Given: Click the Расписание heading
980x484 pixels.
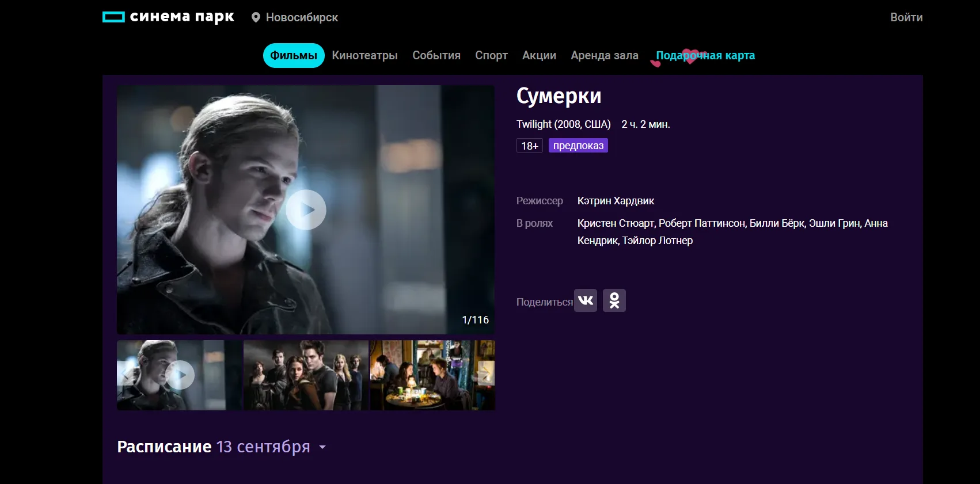Looking at the screenshot, I should (x=164, y=447).
